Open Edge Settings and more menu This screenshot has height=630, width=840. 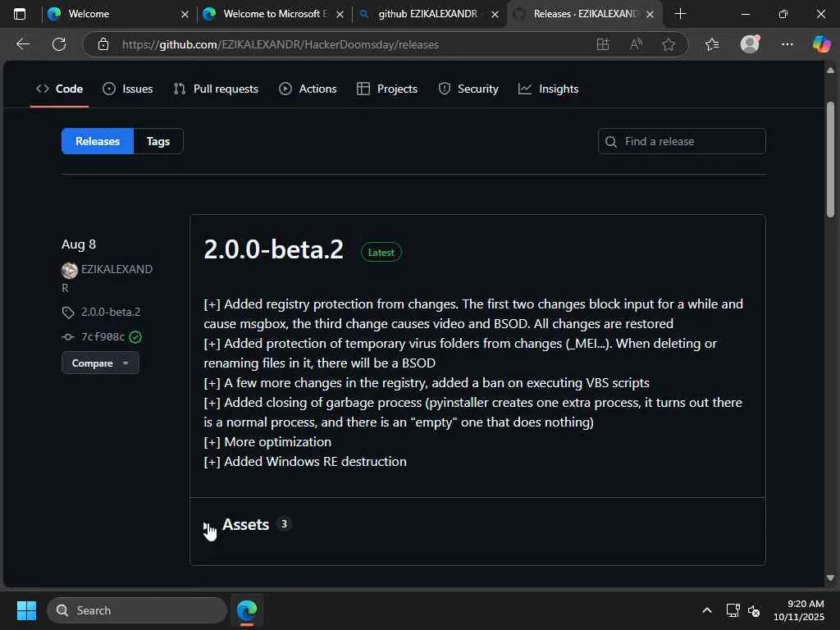[x=787, y=44]
